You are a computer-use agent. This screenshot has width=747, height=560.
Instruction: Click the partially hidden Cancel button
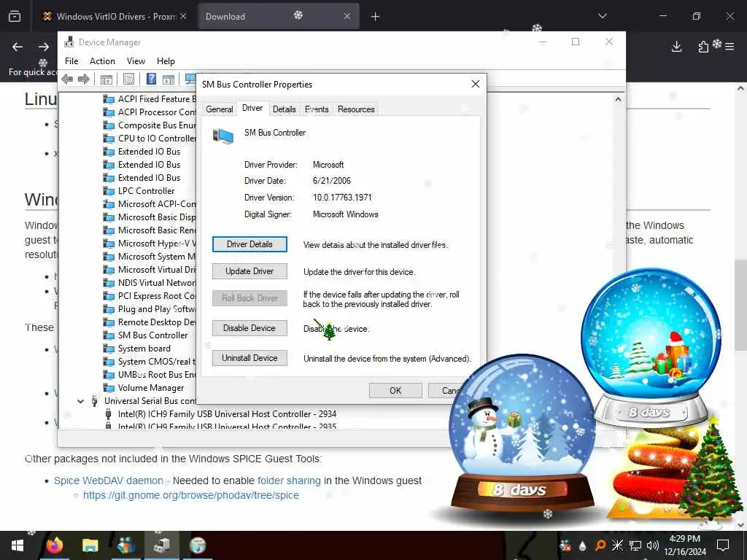[x=444, y=391]
